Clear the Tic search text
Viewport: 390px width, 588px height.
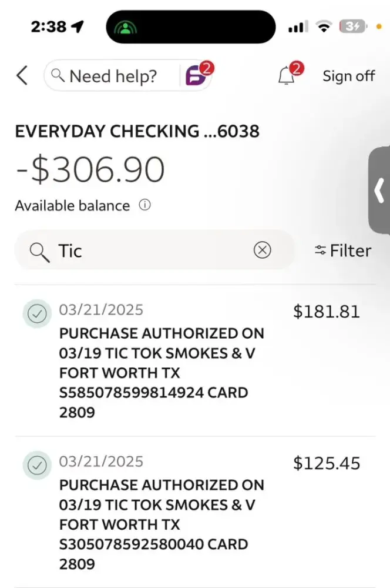262,250
